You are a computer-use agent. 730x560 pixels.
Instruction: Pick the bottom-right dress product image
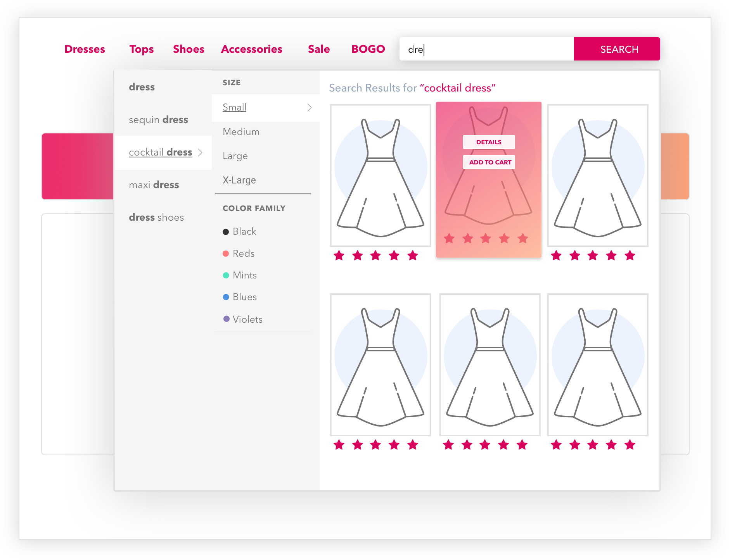(x=598, y=365)
